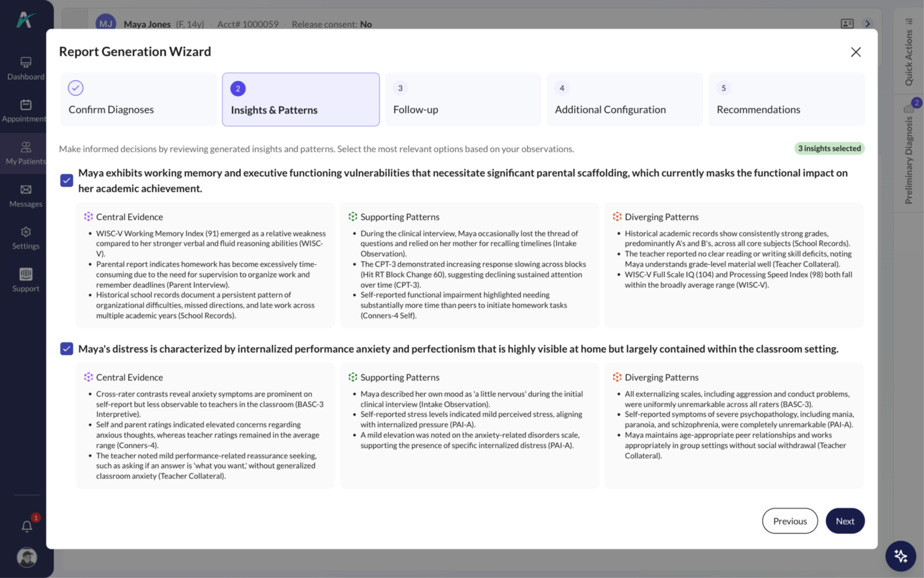Click the 'Report Generation Wizard' title
This screenshot has height=578, width=924.
[x=135, y=51]
